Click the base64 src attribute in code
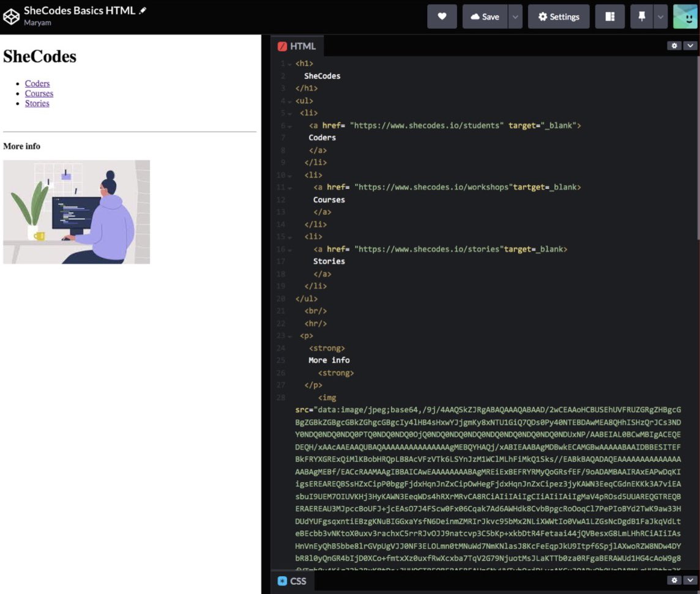 coord(302,410)
